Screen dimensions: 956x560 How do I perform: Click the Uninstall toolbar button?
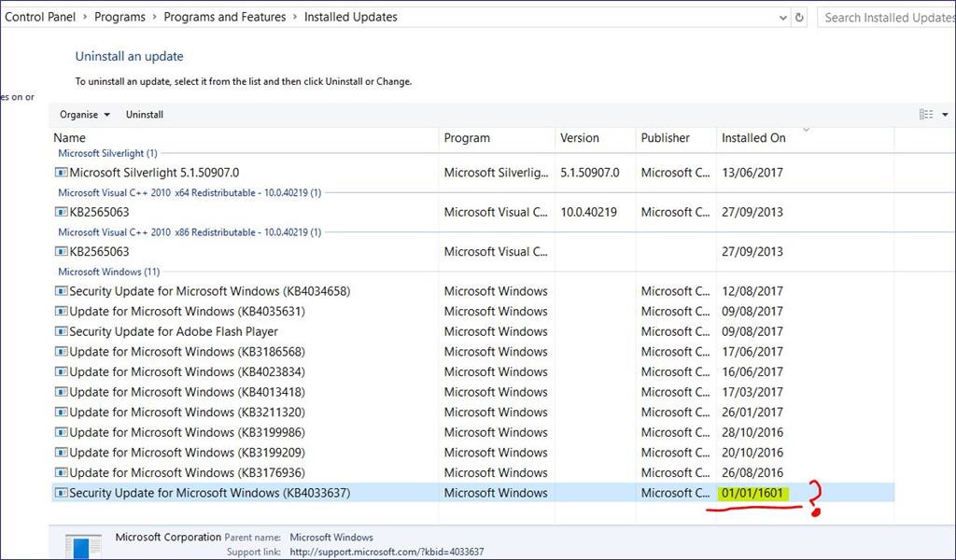pyautogui.click(x=145, y=115)
